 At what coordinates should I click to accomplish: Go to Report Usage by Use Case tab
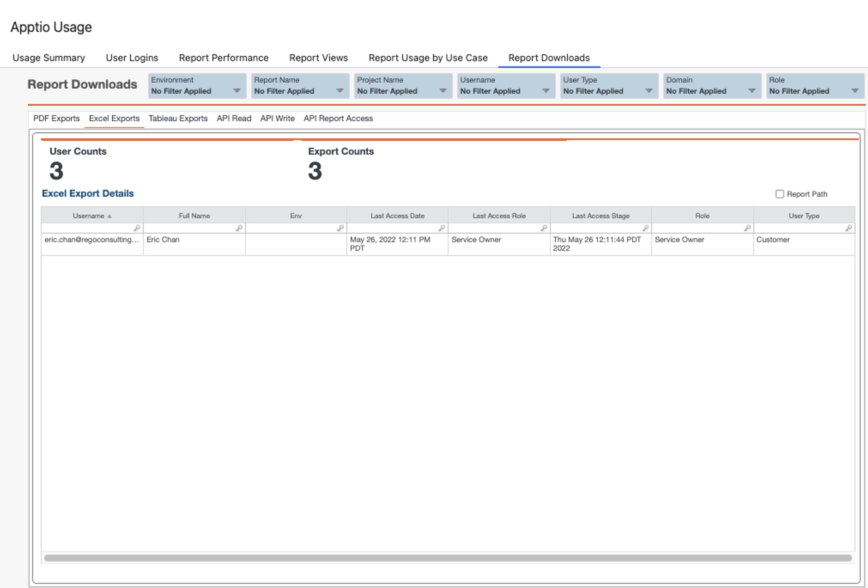[x=428, y=58]
